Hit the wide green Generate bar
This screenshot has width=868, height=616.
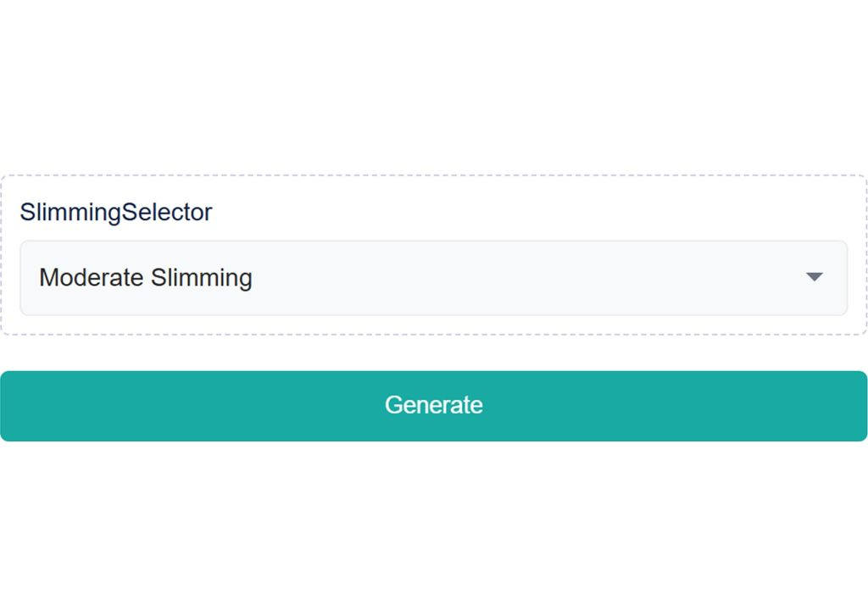tap(434, 405)
